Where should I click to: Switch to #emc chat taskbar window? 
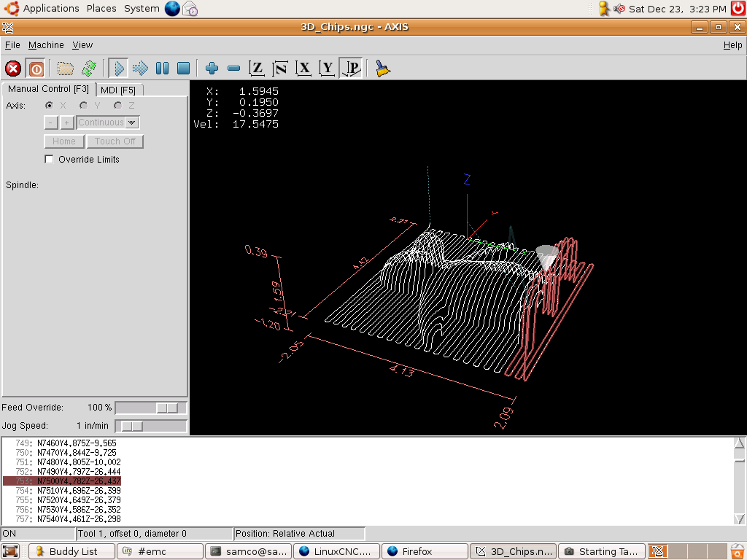(160, 551)
